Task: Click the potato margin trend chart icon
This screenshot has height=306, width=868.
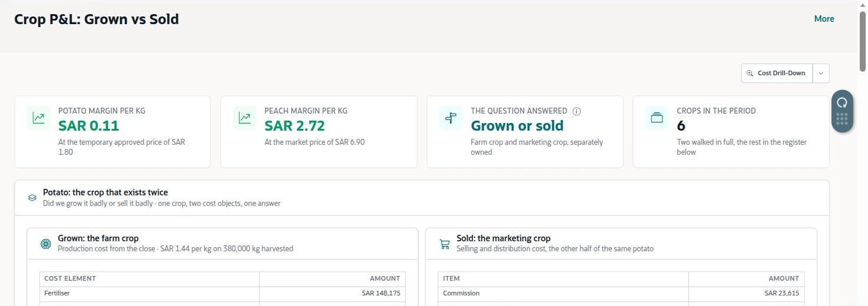Action: (39, 118)
